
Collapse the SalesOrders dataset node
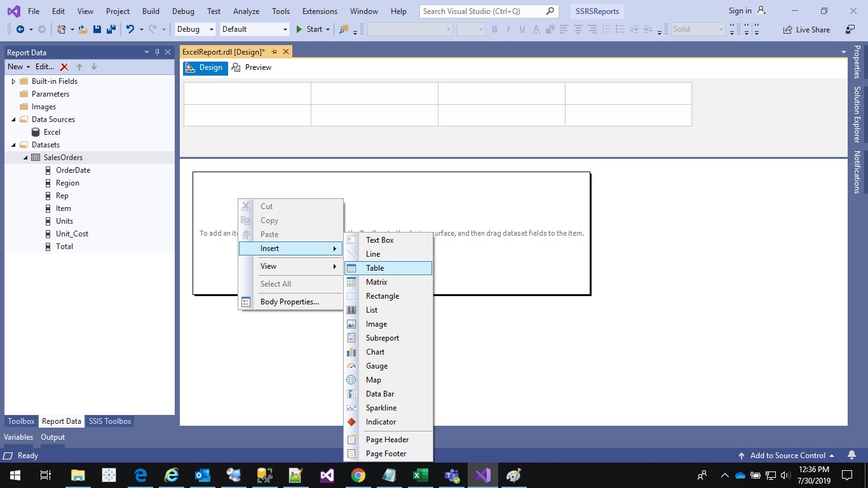tap(25, 158)
